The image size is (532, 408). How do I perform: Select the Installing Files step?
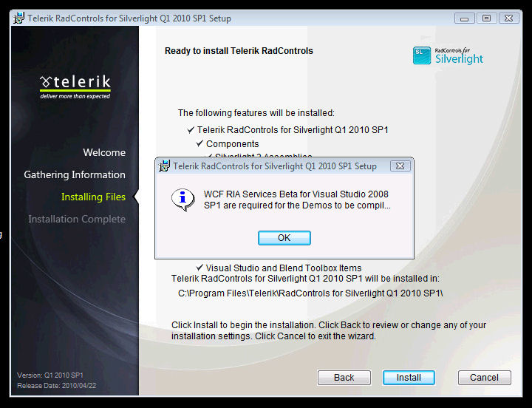tap(93, 197)
